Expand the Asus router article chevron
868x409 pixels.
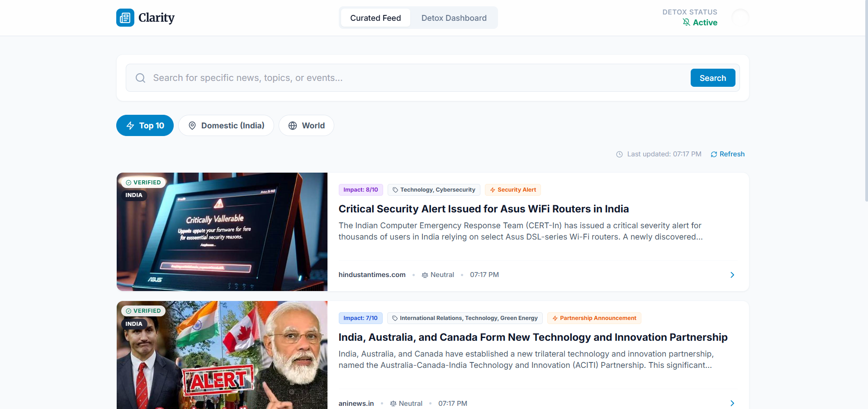[732, 275]
